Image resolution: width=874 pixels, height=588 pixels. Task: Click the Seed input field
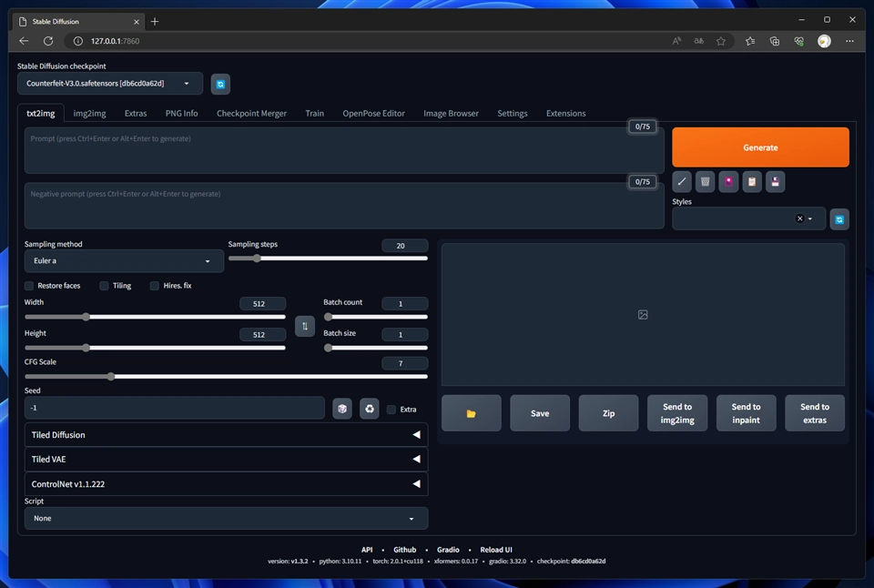coord(175,408)
